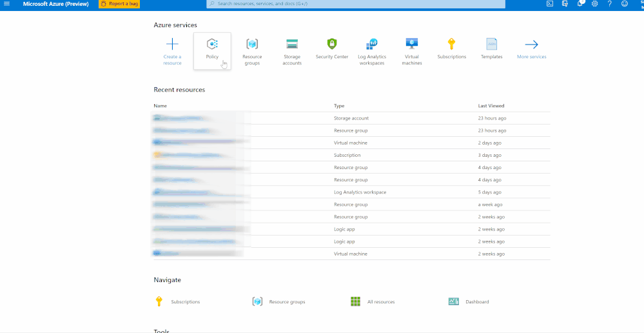Open the hamburger portal menu
This screenshot has height=333, width=644.
[6, 4]
